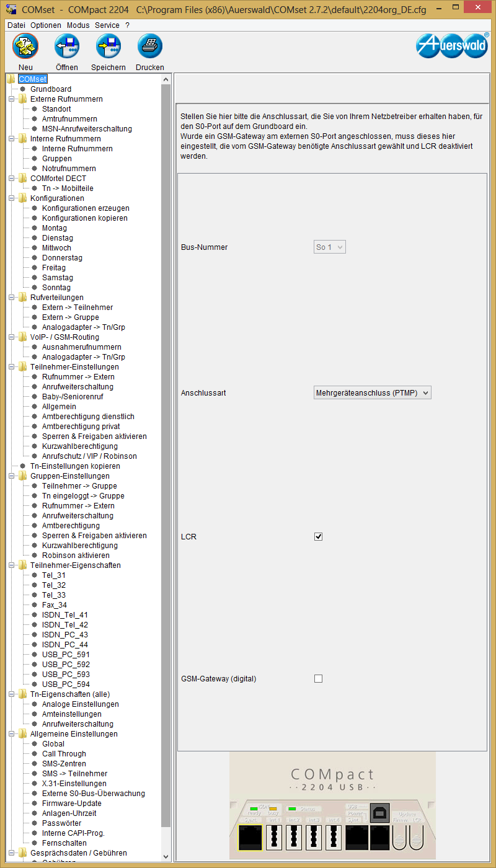Select Externe S0-Bus-Überwachung entry
Screen dimensions: 496x868
[x=94, y=794]
